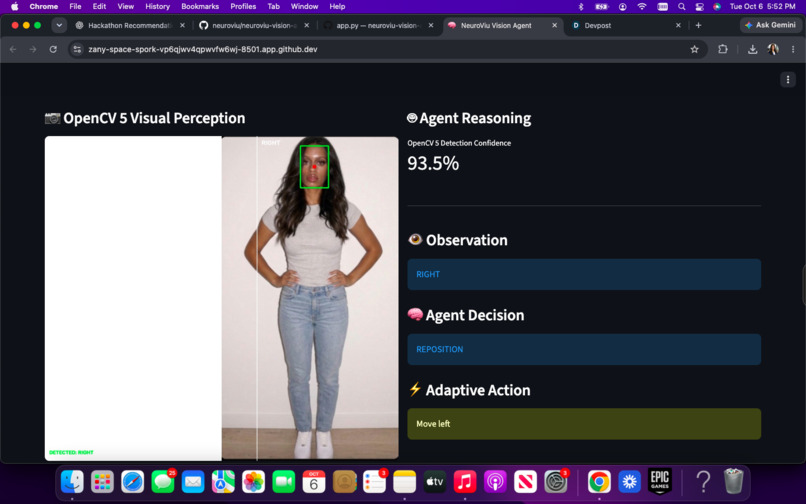Viewport: 806px width, 504px height.
Task: Open Apple TV from the dock
Action: (434, 482)
